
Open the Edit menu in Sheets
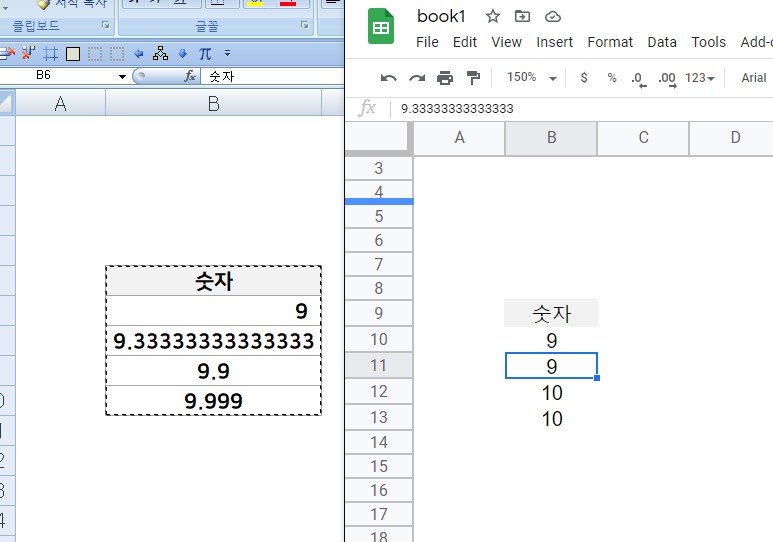[464, 42]
